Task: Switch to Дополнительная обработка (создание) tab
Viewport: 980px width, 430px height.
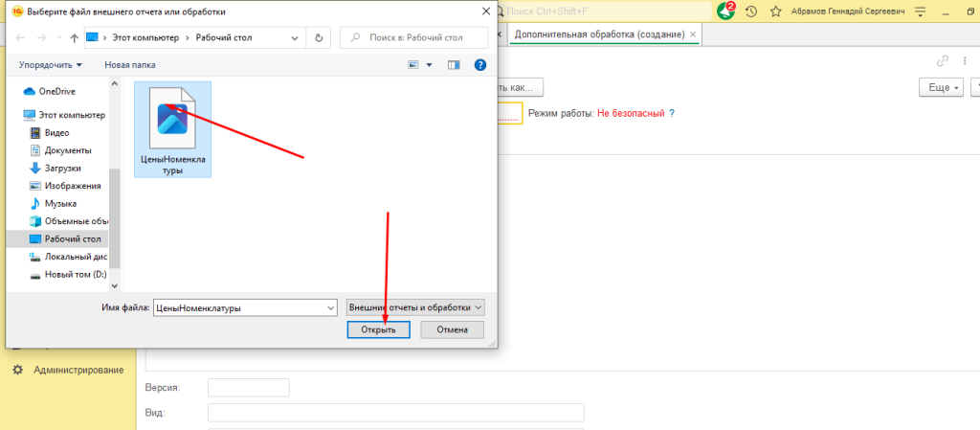Action: [x=598, y=34]
